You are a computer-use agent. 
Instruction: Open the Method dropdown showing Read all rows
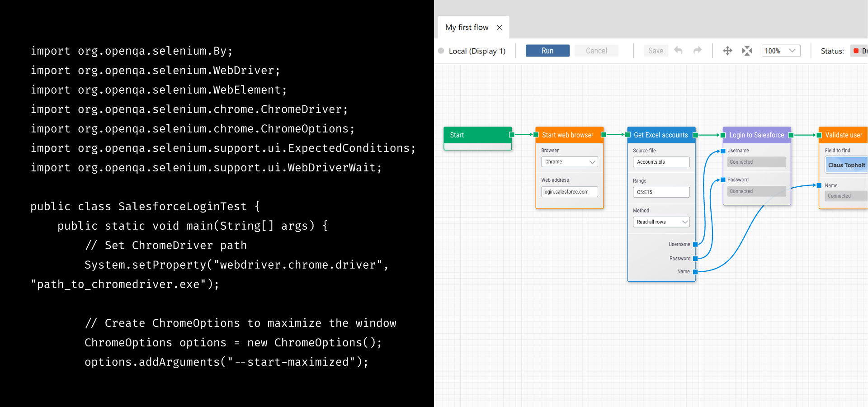661,222
